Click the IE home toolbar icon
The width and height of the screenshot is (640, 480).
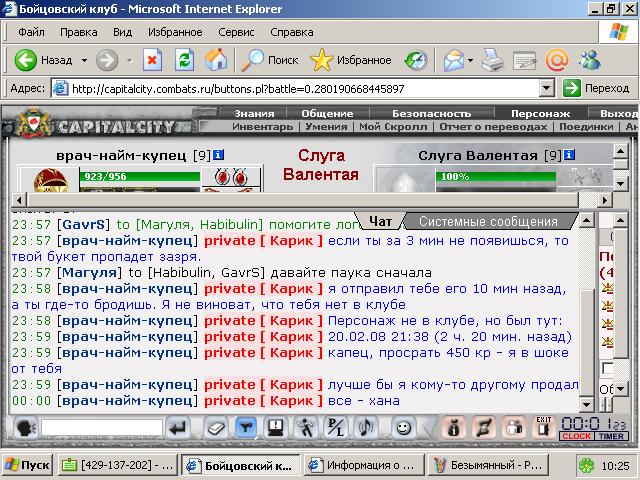pos(216,60)
